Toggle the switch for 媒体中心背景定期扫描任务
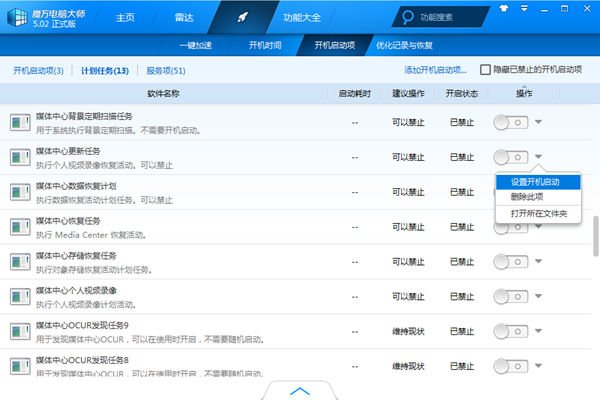Image resolution: width=600 pixels, height=400 pixels. (x=510, y=123)
